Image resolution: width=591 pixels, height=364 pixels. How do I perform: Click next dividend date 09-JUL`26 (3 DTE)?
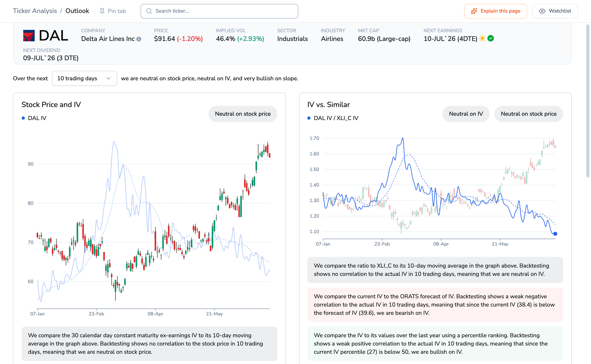click(51, 58)
